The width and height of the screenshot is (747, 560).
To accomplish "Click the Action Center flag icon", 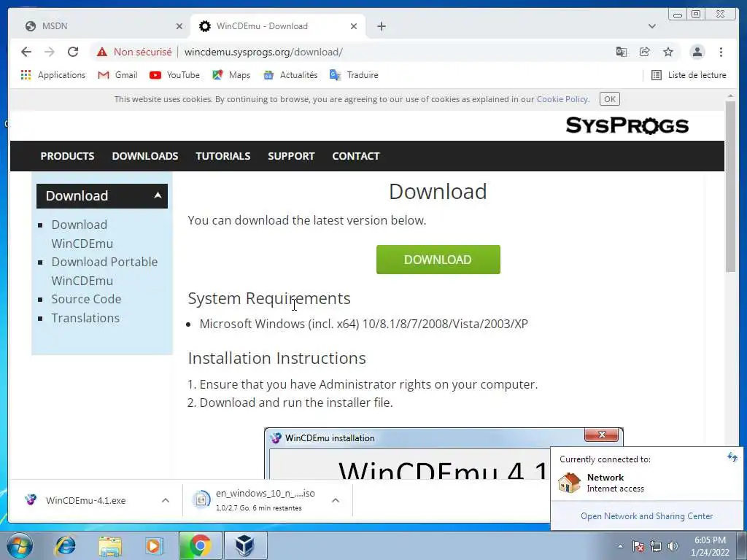I will tap(638, 546).
